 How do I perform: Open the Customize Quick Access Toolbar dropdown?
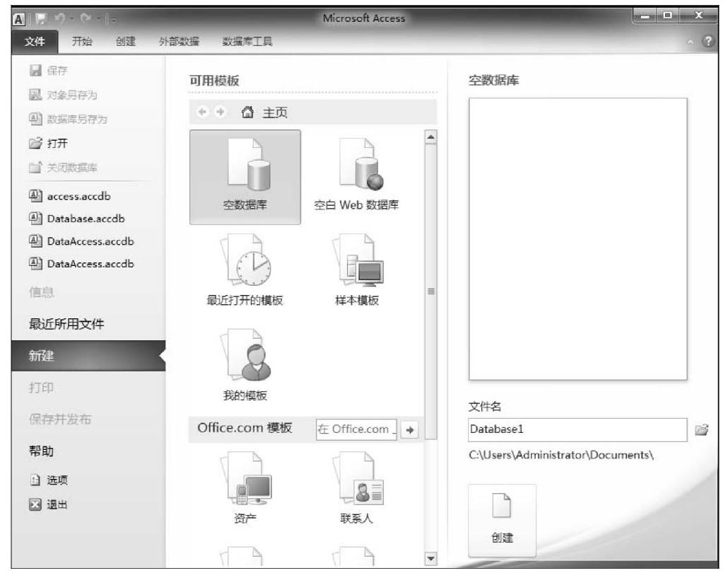click(113, 20)
